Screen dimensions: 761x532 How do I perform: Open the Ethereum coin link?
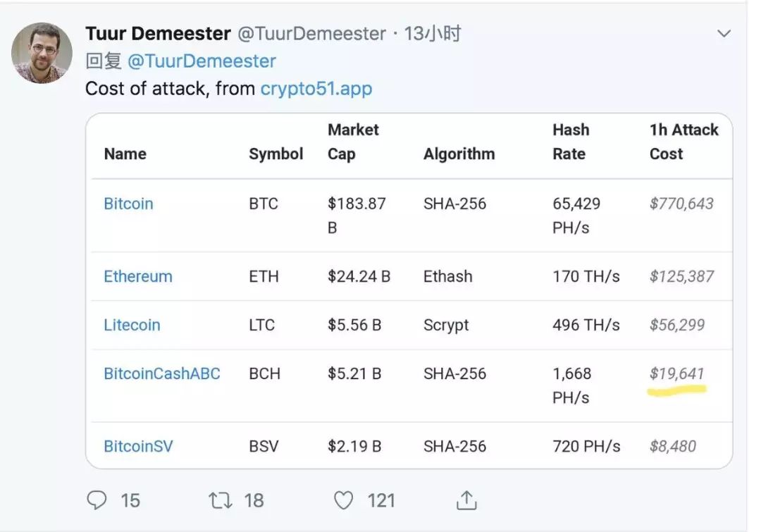pyautogui.click(x=138, y=276)
